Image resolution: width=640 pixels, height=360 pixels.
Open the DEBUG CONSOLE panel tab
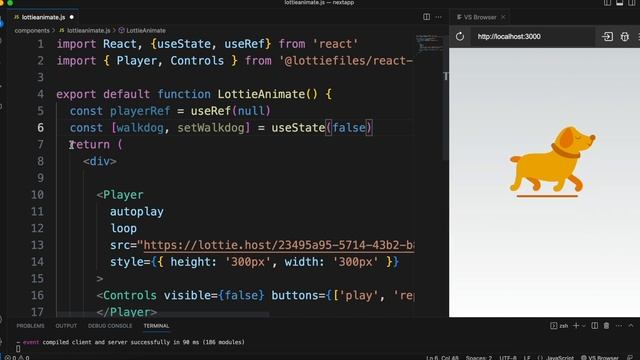click(110, 326)
